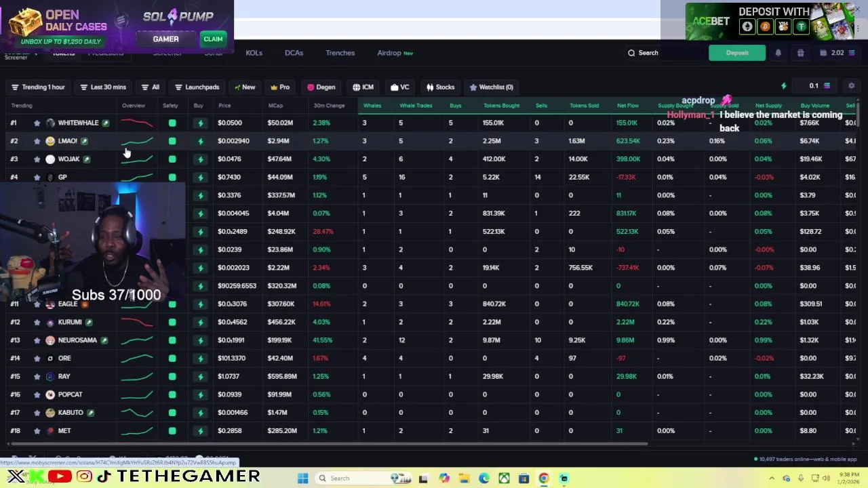The height and width of the screenshot is (488, 868).
Task: Open the Last 30 mins dropdown filter
Action: (x=103, y=87)
